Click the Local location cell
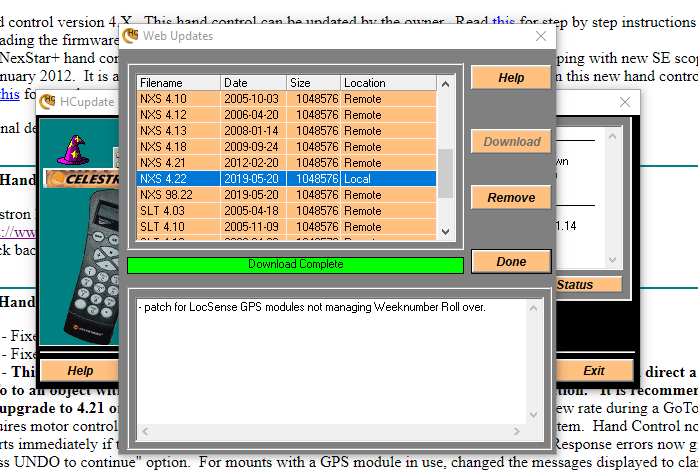Viewport: 698px width, 470px height. (x=388, y=179)
